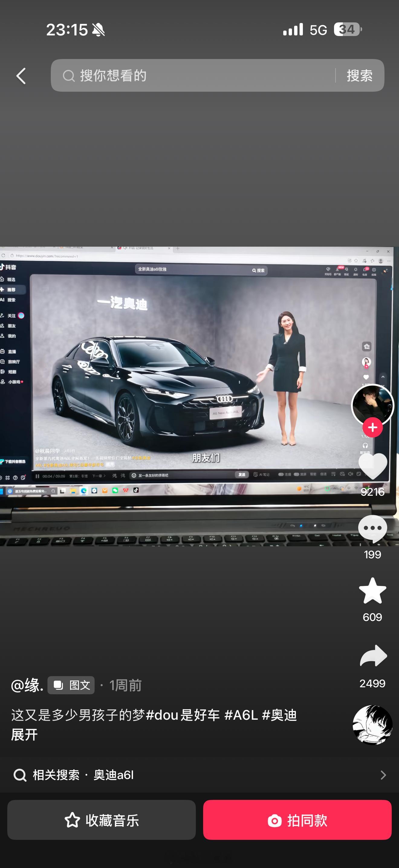399x868 pixels.
Task: Open the spinning music disc avatar
Action: pyautogui.click(x=372, y=725)
